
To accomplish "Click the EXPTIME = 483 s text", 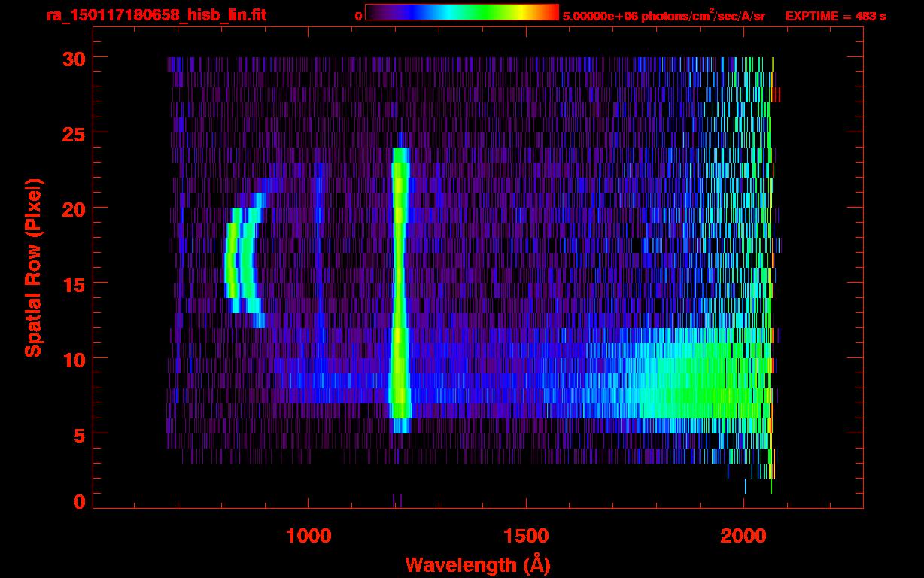I will tap(835, 16).
